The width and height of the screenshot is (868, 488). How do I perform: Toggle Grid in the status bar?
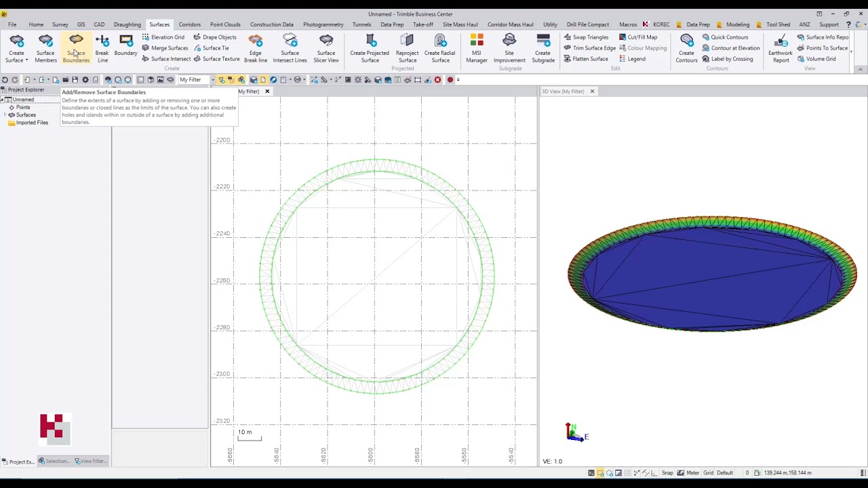pyautogui.click(x=708, y=472)
